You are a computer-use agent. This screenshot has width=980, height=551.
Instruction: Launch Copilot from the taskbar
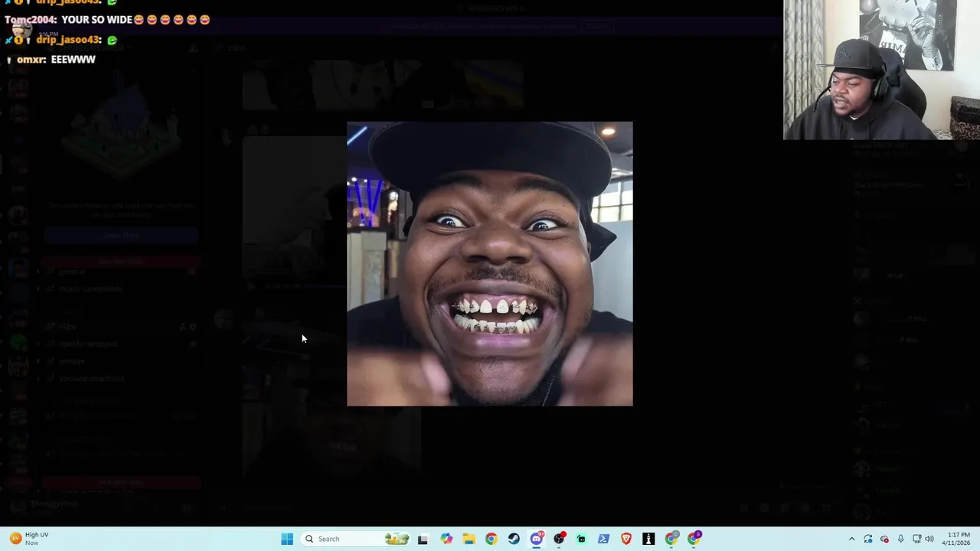pyautogui.click(x=446, y=539)
